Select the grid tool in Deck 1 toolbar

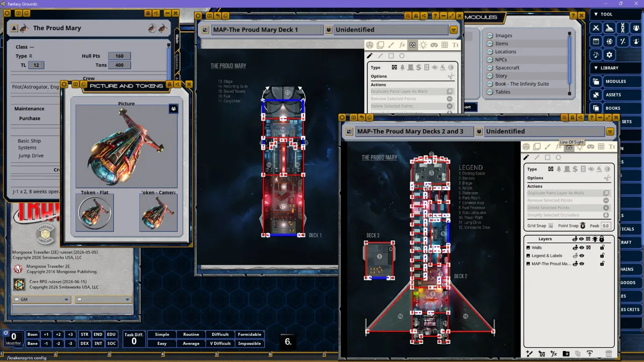(x=445, y=45)
